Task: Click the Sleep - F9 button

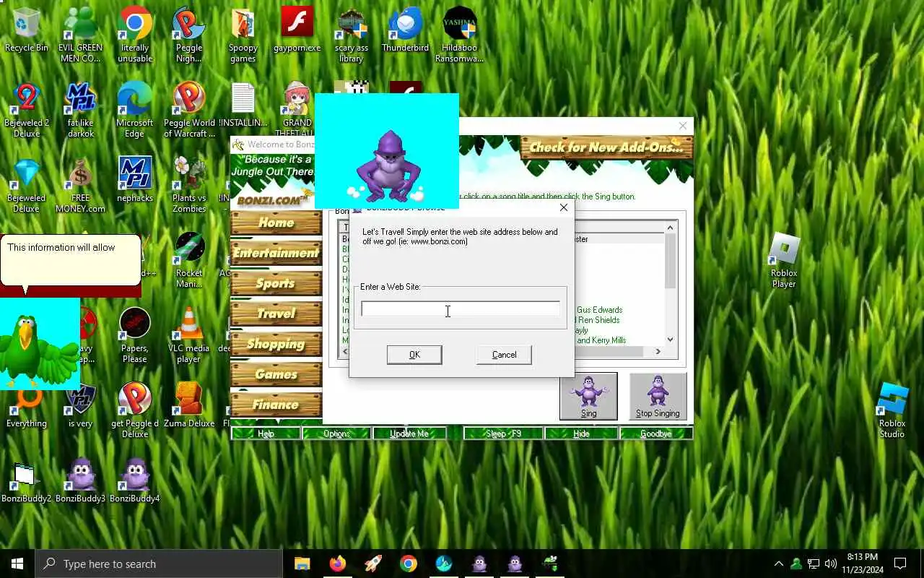Action: 503,433
